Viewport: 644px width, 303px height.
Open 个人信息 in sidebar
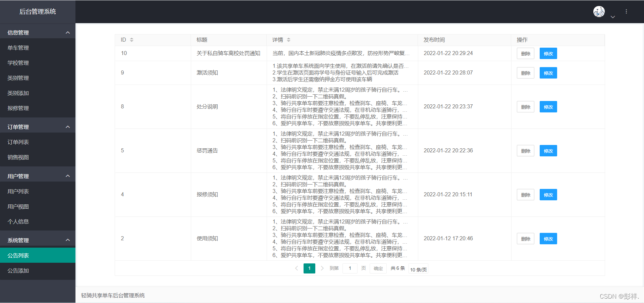coord(38,221)
